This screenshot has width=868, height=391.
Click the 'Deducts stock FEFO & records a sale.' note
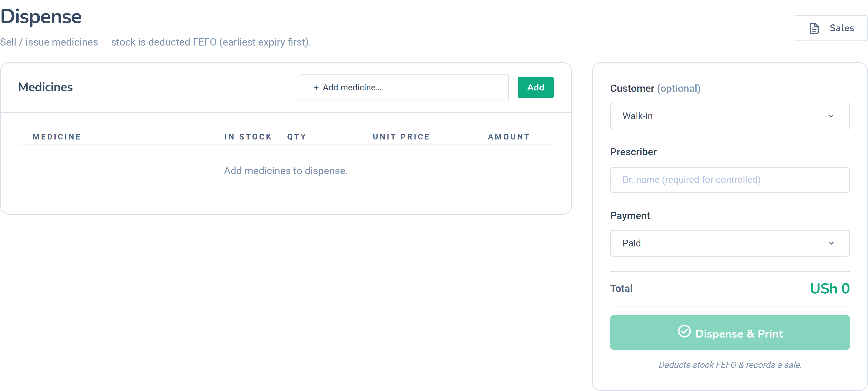coord(730,365)
